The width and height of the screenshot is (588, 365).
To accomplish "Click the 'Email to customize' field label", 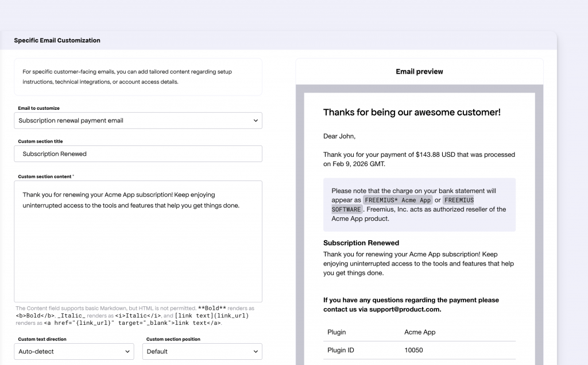I will pos(38,108).
